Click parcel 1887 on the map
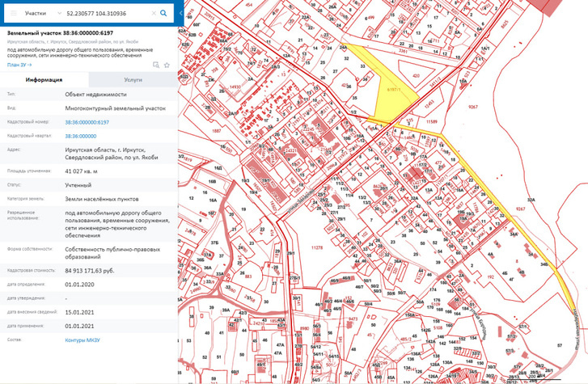 [x=217, y=130]
